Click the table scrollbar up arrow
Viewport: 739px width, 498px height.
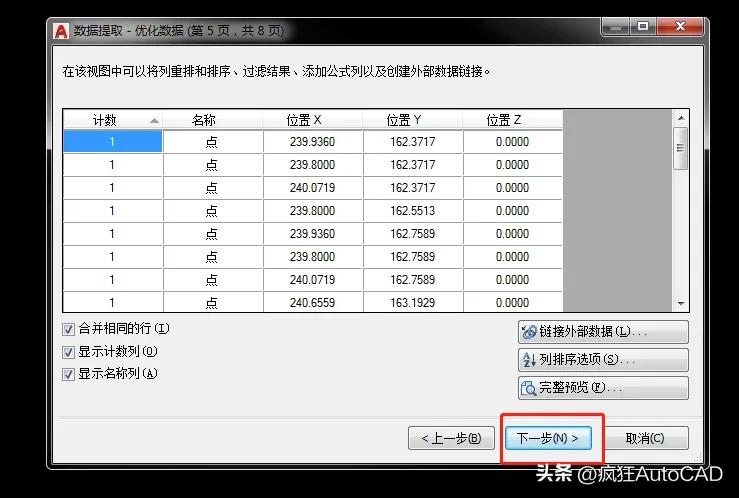[681, 118]
